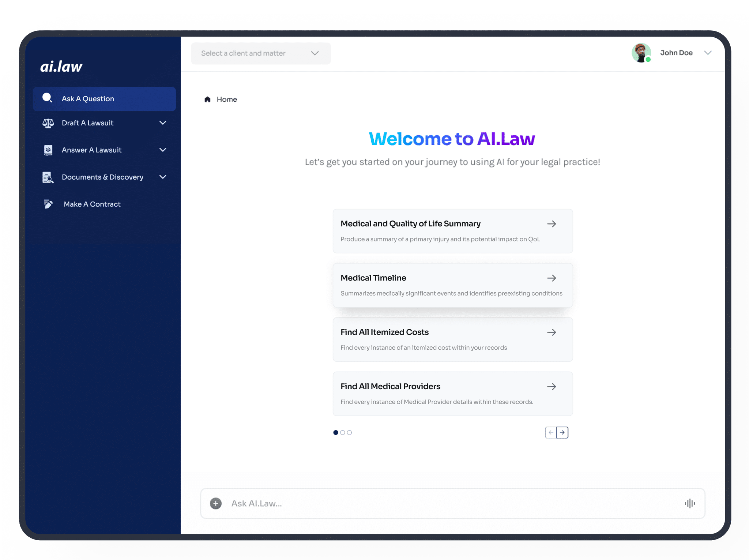749x560 pixels.
Task: Click the pen icon beside Make A Contract
Action: (x=48, y=204)
